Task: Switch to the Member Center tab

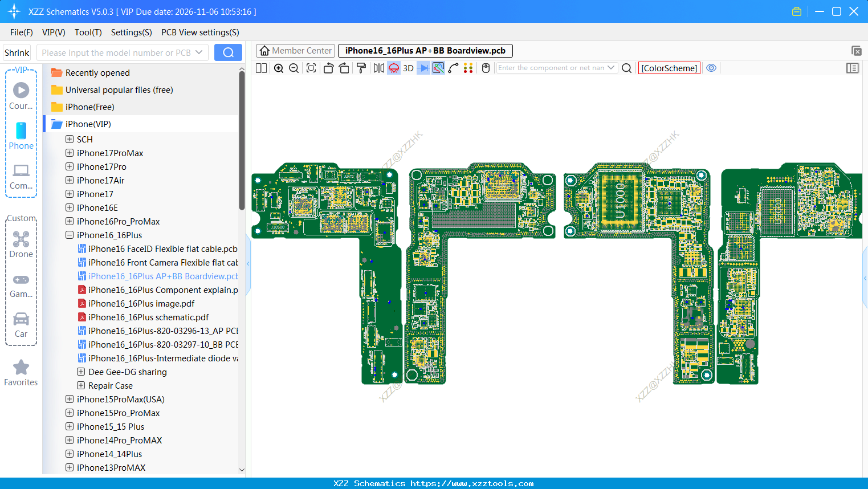Action: pyautogui.click(x=296, y=51)
